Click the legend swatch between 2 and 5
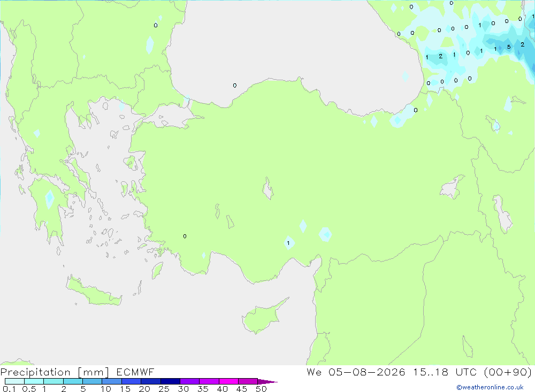This screenshot has width=535, height=392. tap(73, 381)
